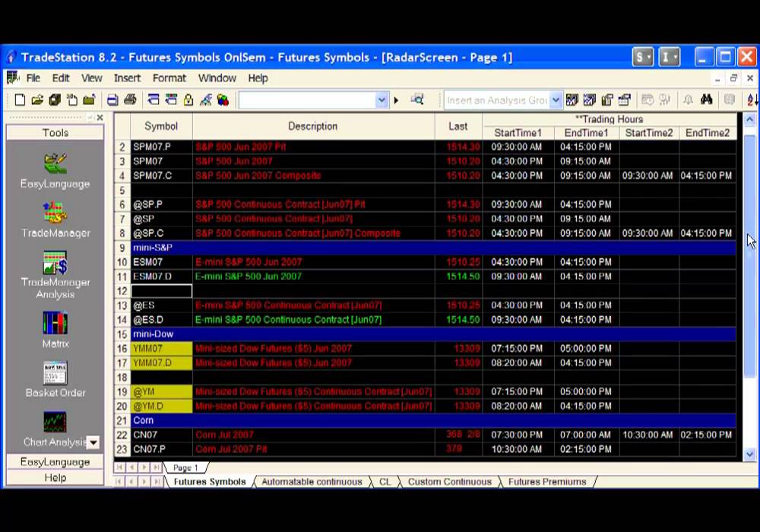Image resolution: width=760 pixels, height=532 pixels.
Task: Click the symbol lookup magnifier icon
Action: click(417, 100)
